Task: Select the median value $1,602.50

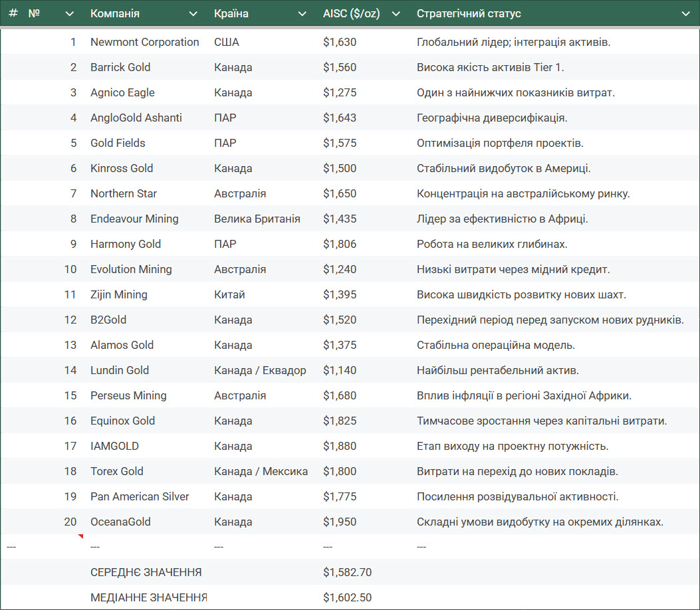Action: coord(347,597)
